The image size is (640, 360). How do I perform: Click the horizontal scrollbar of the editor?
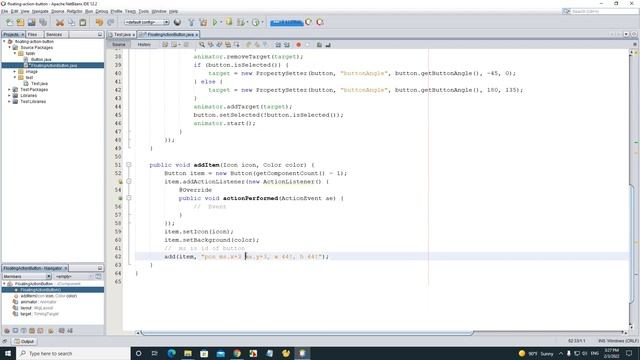[307, 333]
